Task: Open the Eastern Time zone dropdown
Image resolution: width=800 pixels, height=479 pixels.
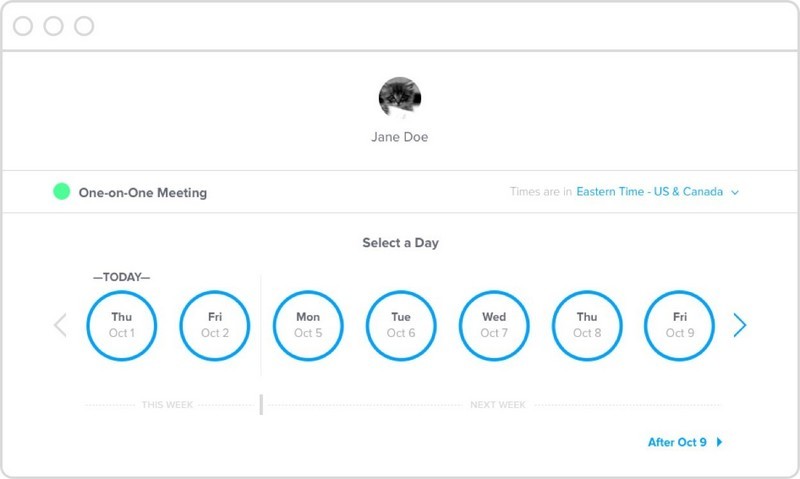Action: [649, 192]
